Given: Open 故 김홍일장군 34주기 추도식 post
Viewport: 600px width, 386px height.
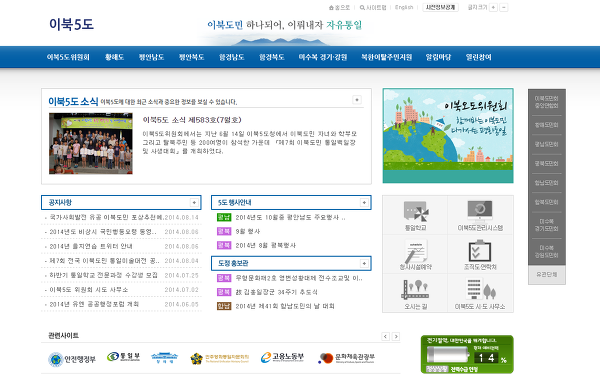Looking at the screenshot, I should 276,292.
